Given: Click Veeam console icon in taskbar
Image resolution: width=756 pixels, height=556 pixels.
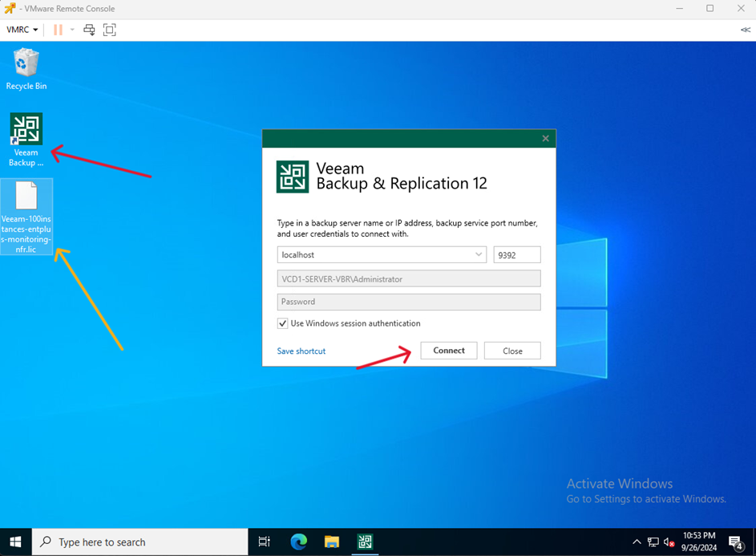Looking at the screenshot, I should (x=365, y=542).
